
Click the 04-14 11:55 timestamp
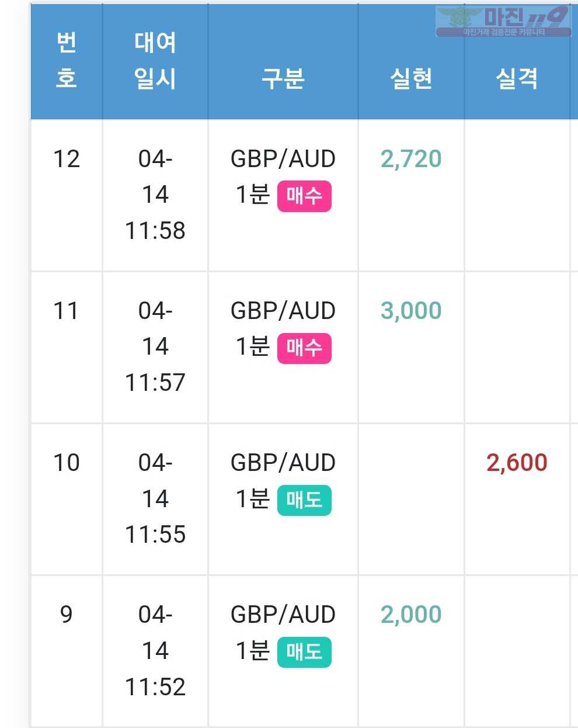pyautogui.click(x=155, y=498)
